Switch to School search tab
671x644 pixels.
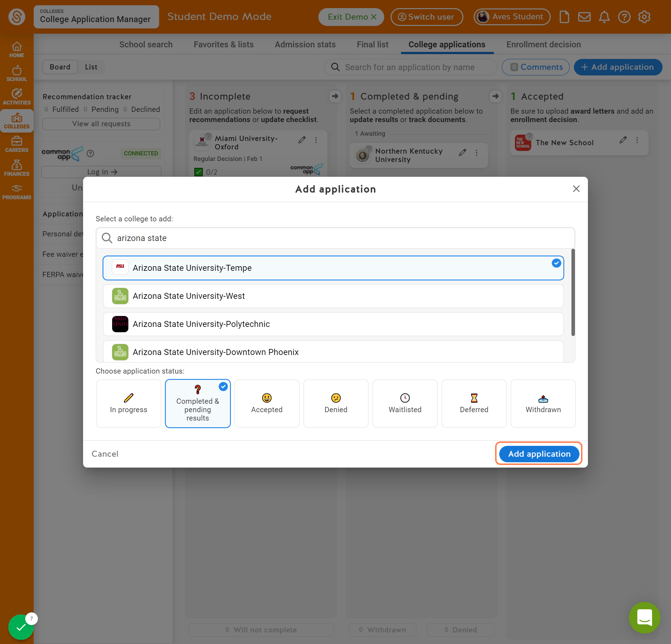point(146,45)
